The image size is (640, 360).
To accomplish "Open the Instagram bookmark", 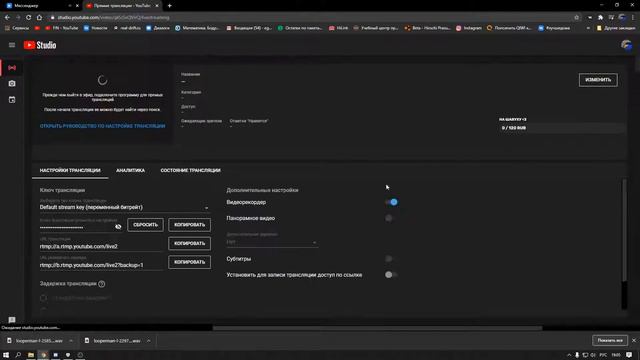I will coord(469,28).
